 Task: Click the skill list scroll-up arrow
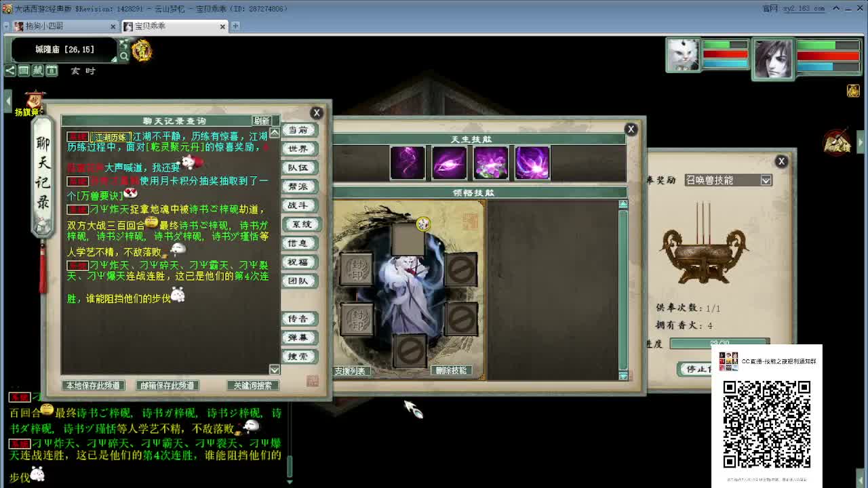pyautogui.click(x=623, y=204)
